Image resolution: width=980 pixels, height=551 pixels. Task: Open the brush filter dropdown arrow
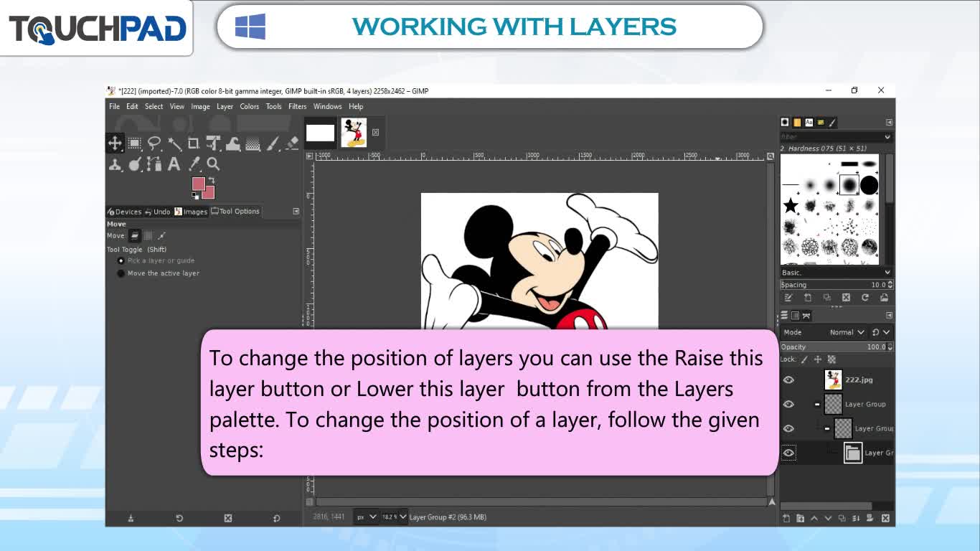[x=887, y=137]
